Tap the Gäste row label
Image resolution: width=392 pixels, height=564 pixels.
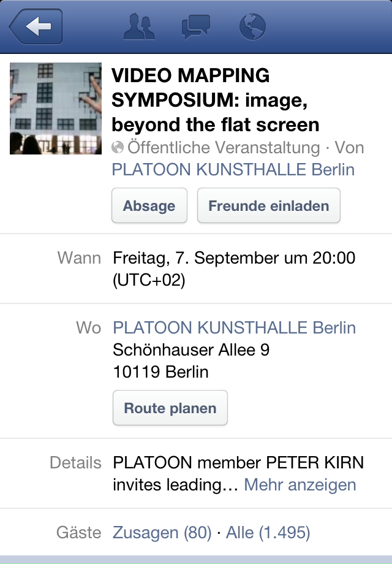coord(78,532)
